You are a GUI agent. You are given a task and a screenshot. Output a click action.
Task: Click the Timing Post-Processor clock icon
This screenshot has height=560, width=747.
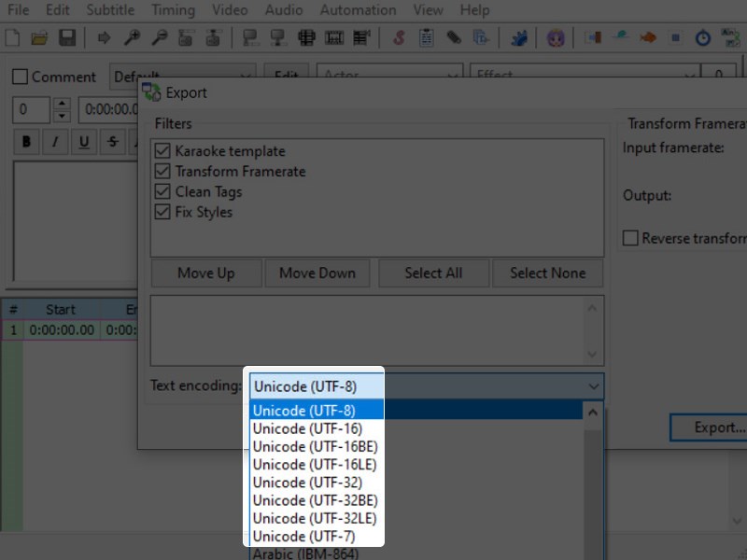click(703, 38)
